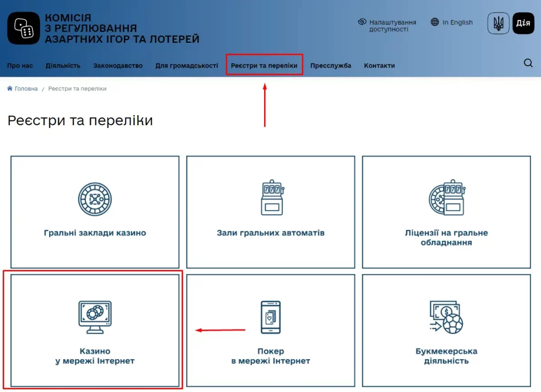Viewport: 541px width, 392px height.
Task: Open the search magnifier icon
Action: pos(528,63)
